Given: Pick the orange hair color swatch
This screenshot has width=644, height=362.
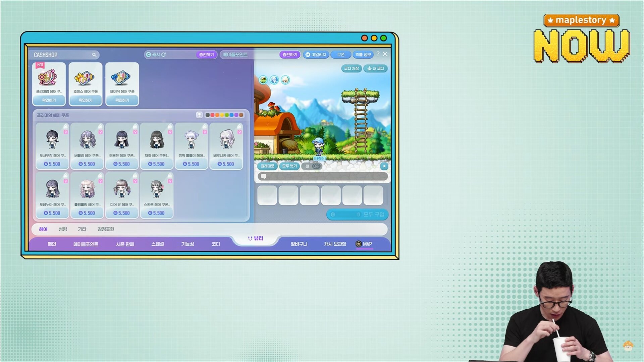Looking at the screenshot, I should click(x=217, y=115).
